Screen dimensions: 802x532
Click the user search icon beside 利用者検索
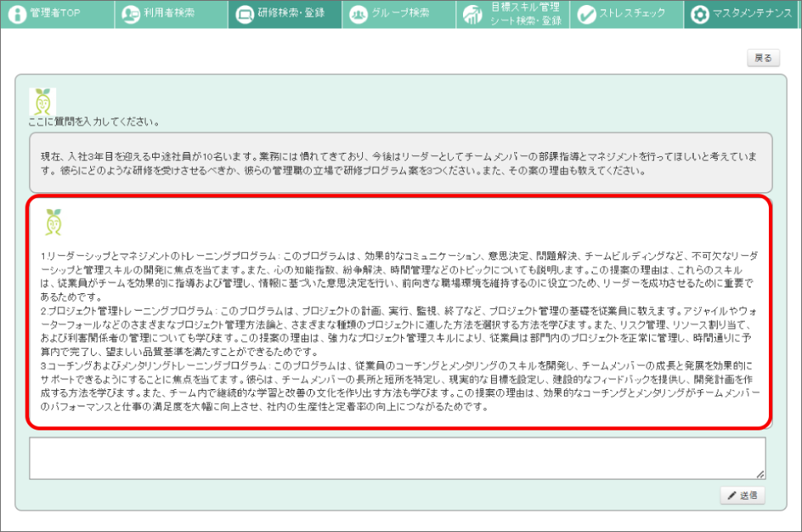(131, 14)
